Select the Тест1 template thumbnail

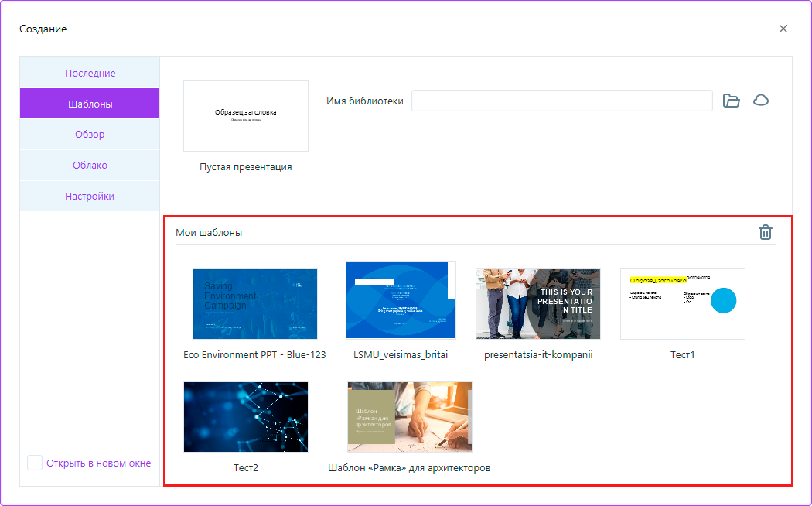(x=682, y=303)
